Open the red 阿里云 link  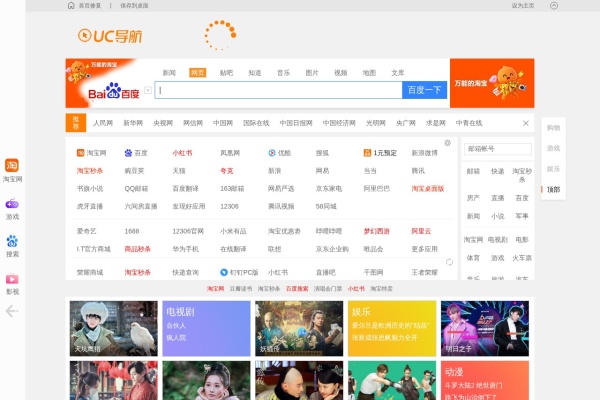click(x=421, y=231)
